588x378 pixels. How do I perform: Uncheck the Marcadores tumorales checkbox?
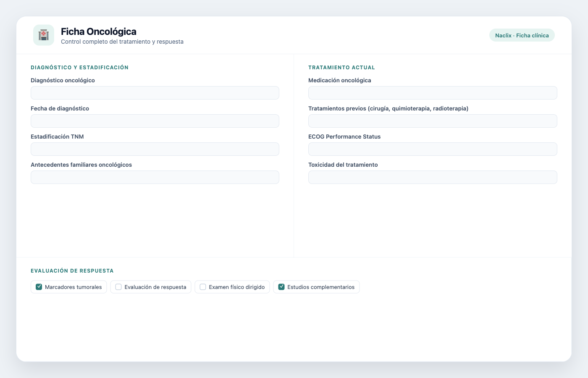(39, 287)
